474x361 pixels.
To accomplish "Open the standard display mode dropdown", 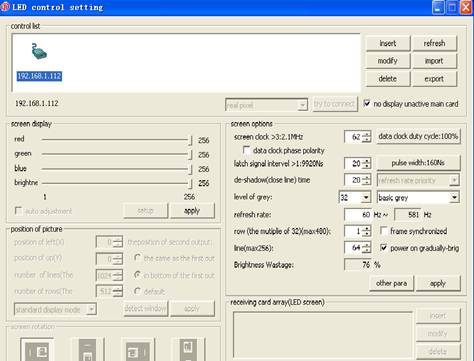I will click(x=91, y=309).
